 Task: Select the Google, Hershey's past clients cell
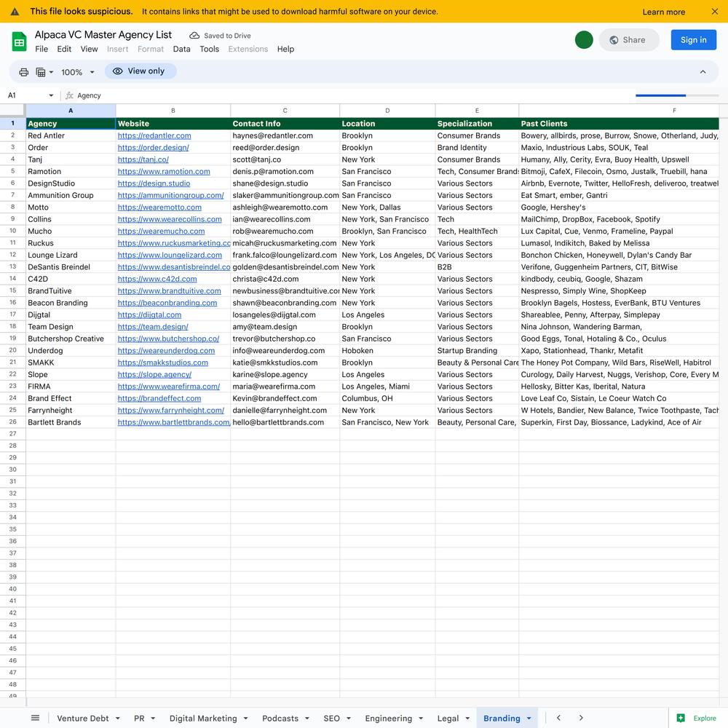point(619,207)
